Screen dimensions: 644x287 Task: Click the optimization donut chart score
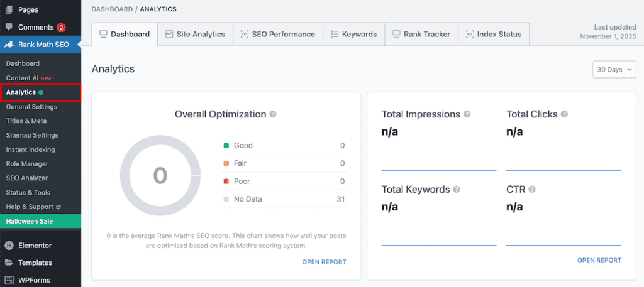click(160, 175)
